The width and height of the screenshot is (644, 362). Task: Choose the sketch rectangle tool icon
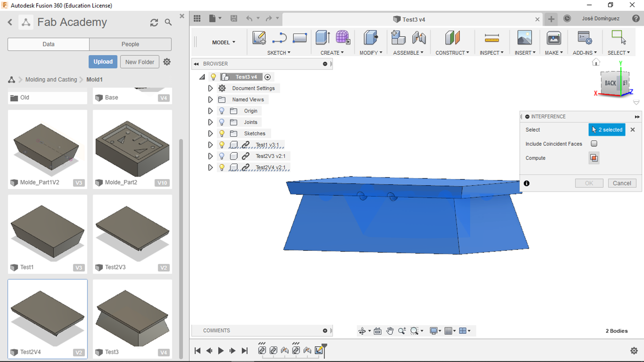click(x=300, y=38)
